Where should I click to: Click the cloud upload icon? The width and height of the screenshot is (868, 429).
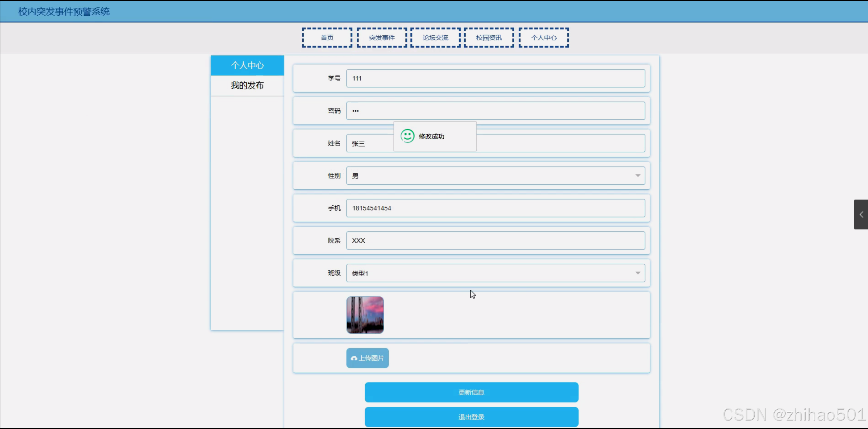click(354, 358)
